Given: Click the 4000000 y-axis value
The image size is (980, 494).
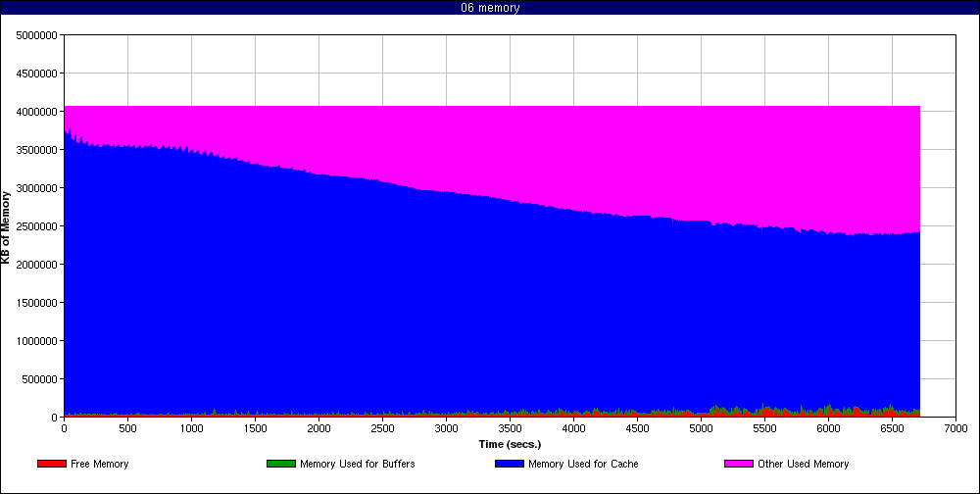Looking at the screenshot, I should click(39, 112).
